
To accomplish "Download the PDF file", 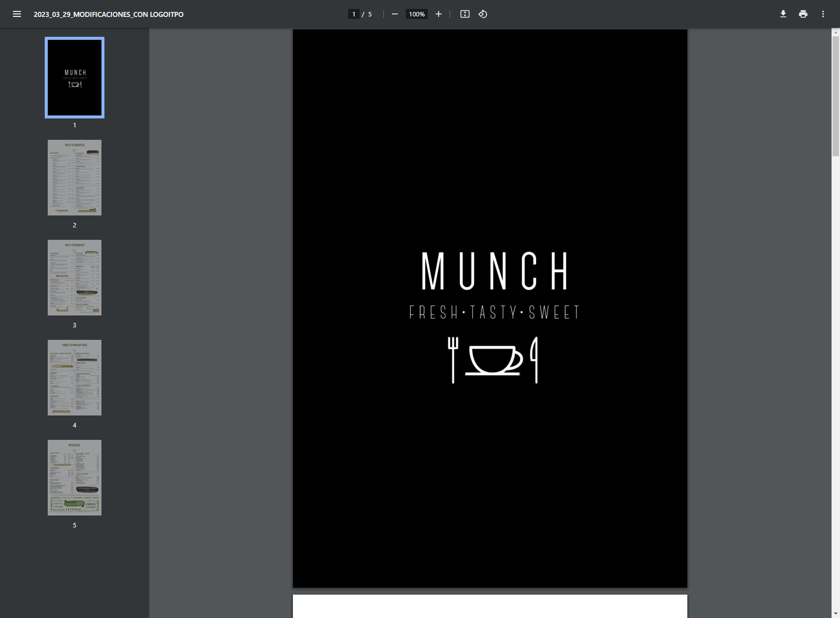I will [783, 14].
